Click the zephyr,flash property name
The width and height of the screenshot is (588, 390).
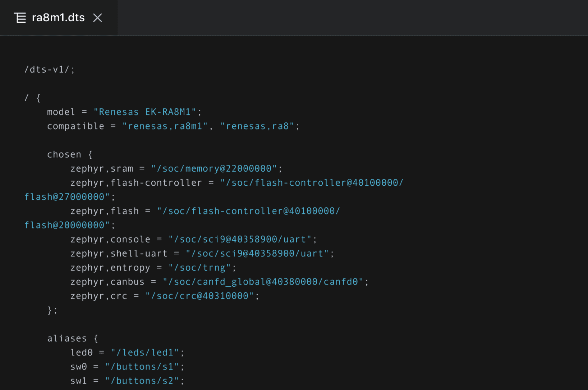105,211
